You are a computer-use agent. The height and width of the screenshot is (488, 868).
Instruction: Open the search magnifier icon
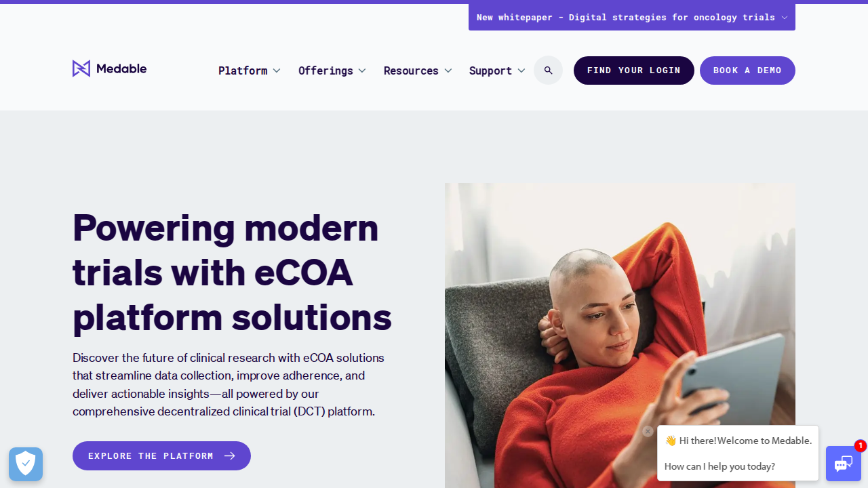tap(548, 70)
